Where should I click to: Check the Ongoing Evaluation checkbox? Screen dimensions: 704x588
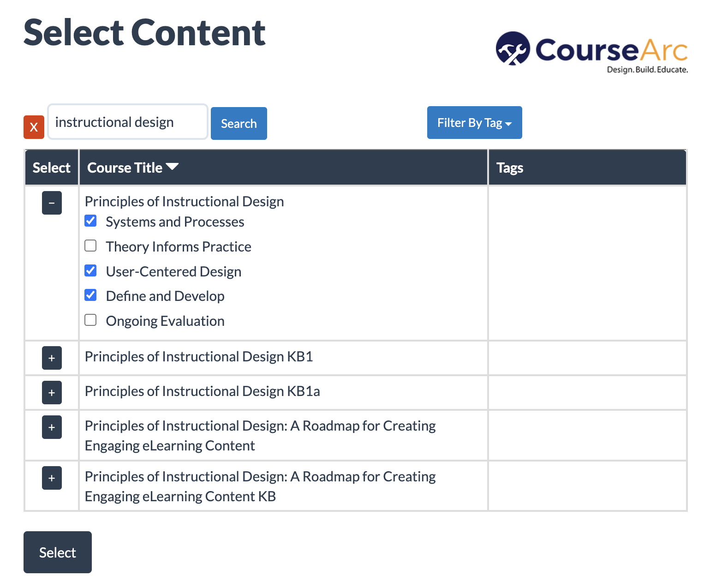pyautogui.click(x=91, y=320)
